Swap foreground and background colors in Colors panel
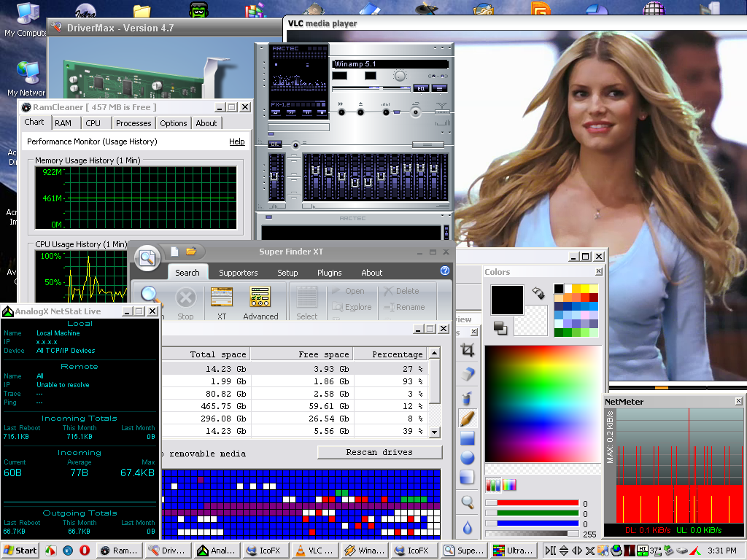 coord(538,293)
